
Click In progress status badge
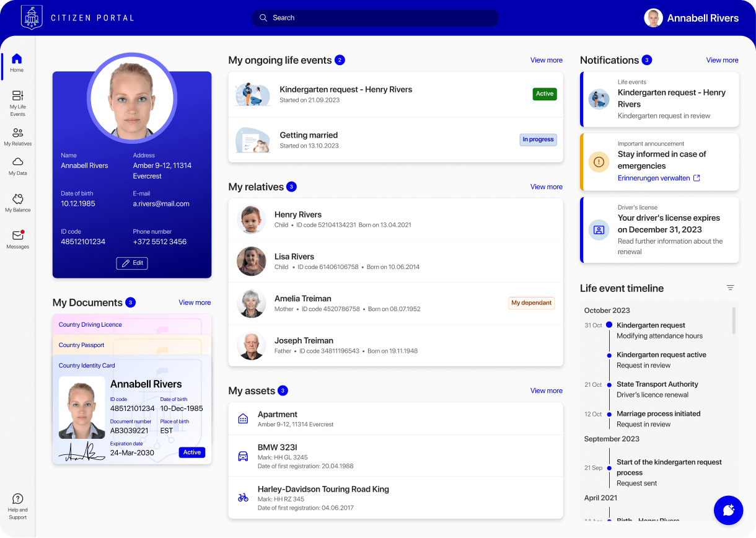[538, 139]
